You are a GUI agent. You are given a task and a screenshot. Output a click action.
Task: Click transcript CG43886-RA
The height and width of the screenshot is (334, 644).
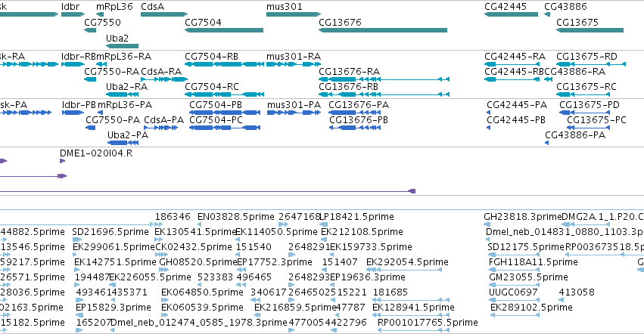[549, 79]
